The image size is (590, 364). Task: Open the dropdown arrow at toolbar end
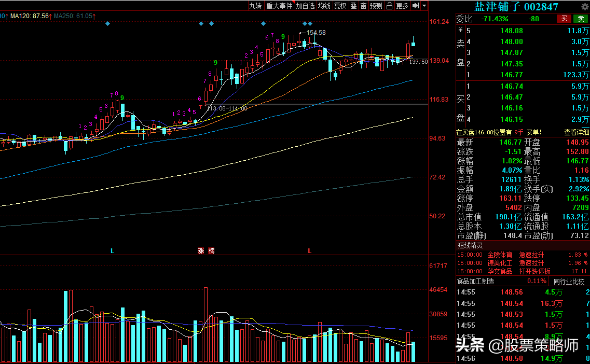pos(424,6)
